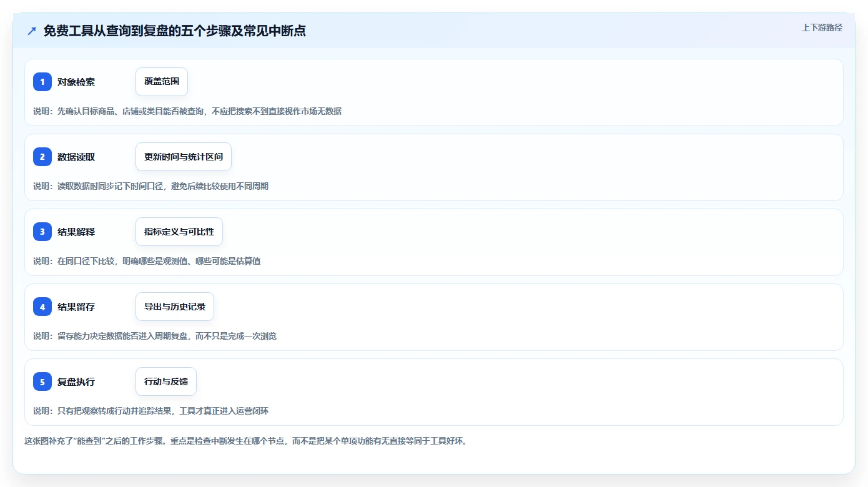Select the 指标定义与可比性 chip
This screenshot has width=868, height=487.
[179, 232]
